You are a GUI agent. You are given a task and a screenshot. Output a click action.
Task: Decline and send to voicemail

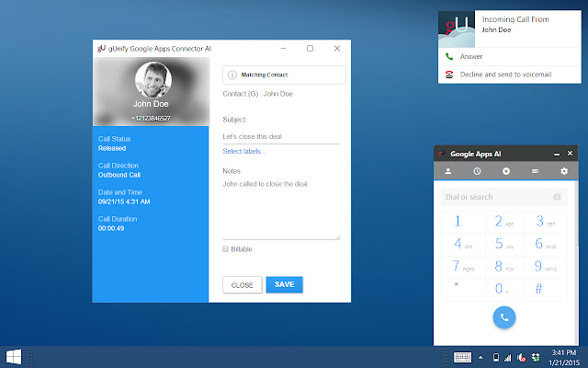510,75
